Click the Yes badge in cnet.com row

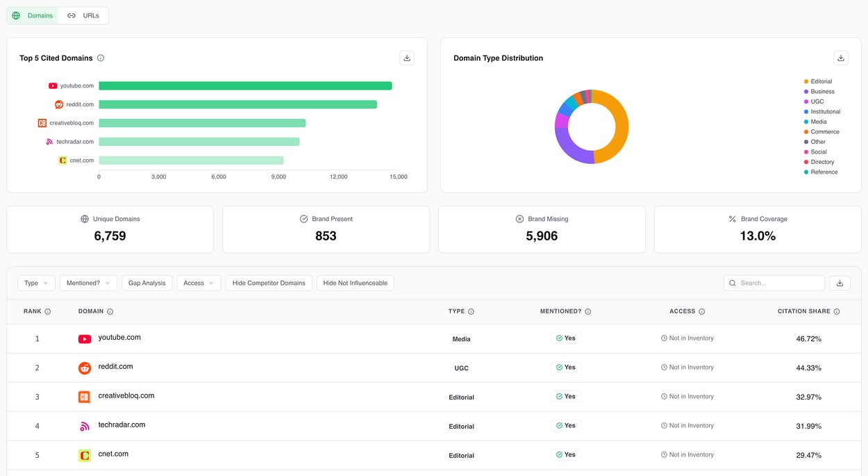point(566,455)
